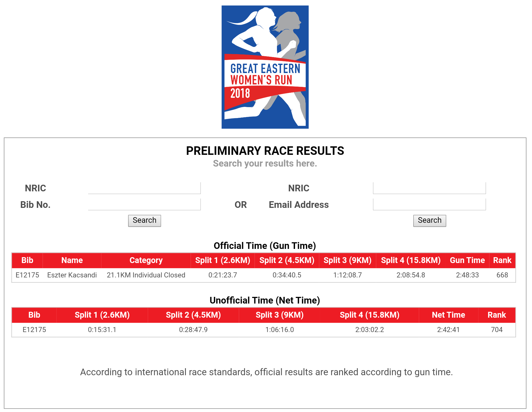This screenshot has width=532, height=412.
Task: Click the Gun Time column header
Action: coord(467,260)
